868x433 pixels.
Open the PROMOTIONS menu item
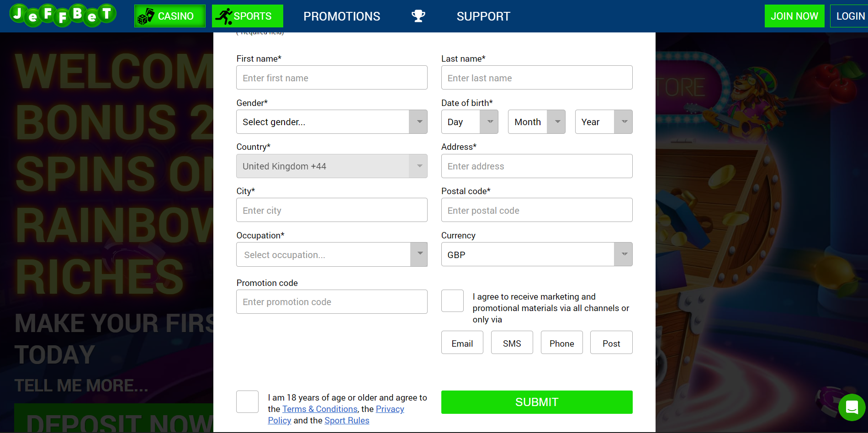point(342,16)
